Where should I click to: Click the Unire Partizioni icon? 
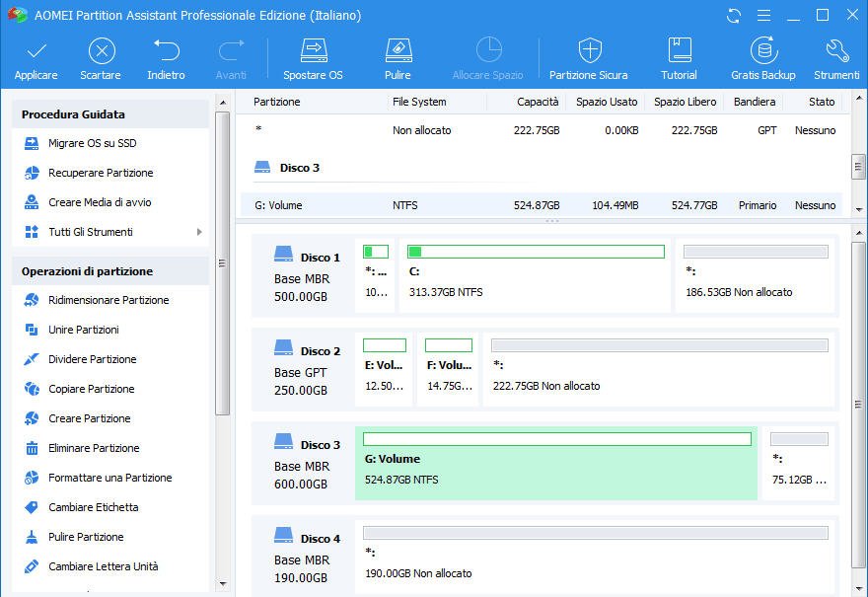click(x=32, y=330)
